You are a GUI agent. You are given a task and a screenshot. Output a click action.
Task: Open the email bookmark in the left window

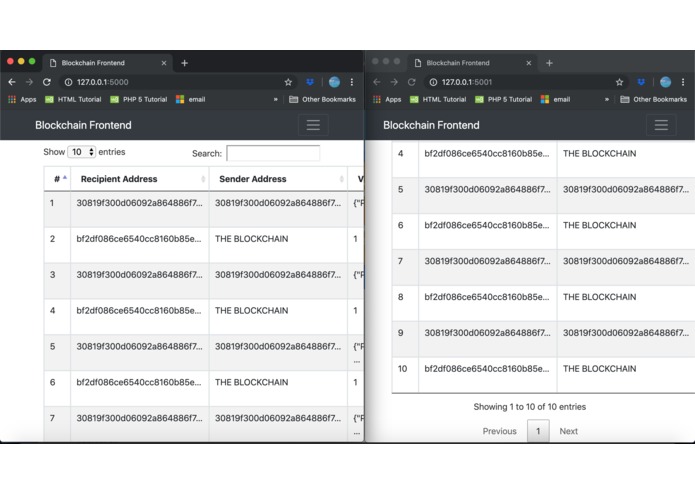191,99
